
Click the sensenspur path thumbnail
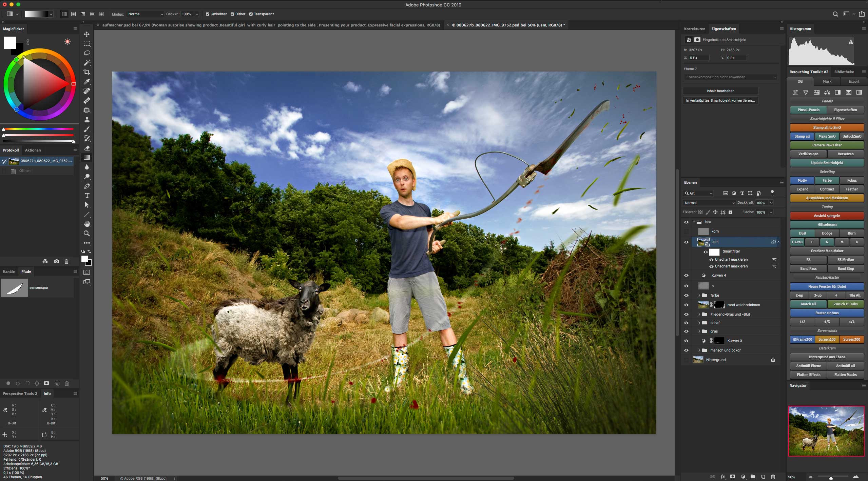(15, 288)
